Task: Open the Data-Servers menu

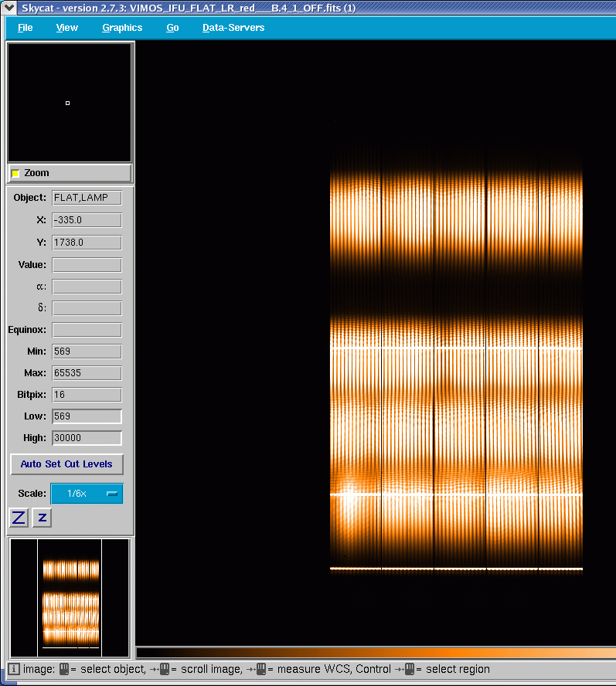Action: pyautogui.click(x=233, y=28)
